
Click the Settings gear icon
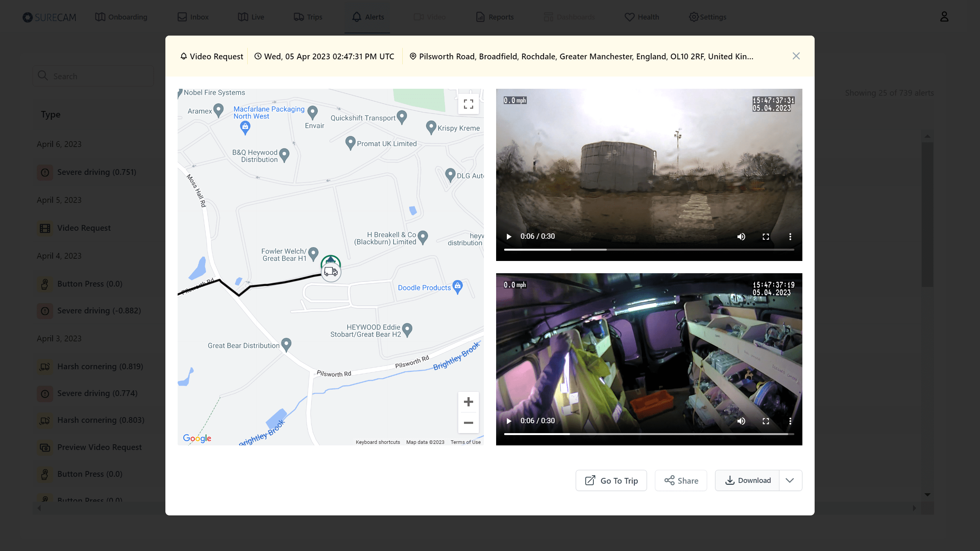pyautogui.click(x=694, y=17)
